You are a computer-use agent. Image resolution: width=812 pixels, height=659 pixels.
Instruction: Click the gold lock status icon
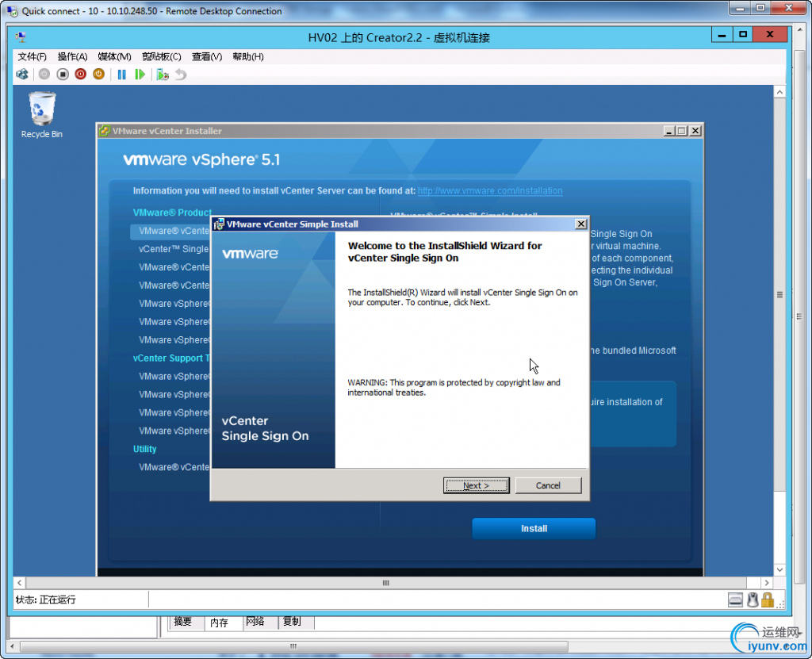[x=768, y=600]
